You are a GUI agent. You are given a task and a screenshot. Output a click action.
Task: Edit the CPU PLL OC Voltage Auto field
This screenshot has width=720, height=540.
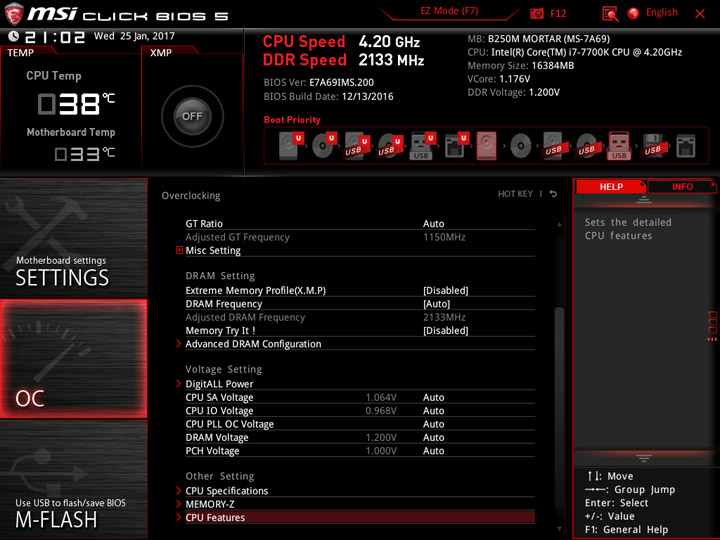(x=433, y=424)
